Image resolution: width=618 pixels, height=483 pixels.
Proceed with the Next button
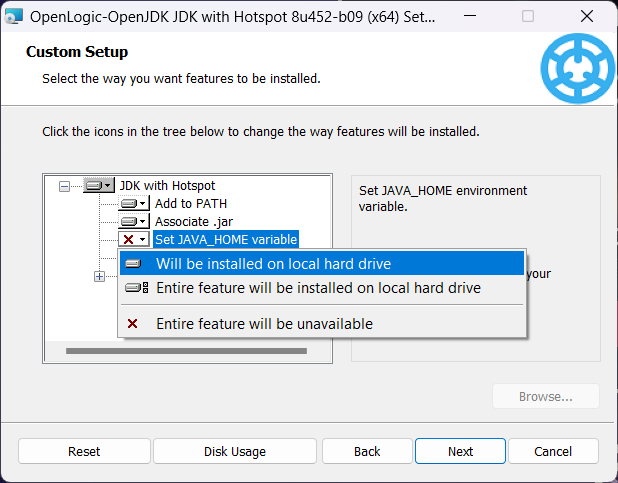460,451
